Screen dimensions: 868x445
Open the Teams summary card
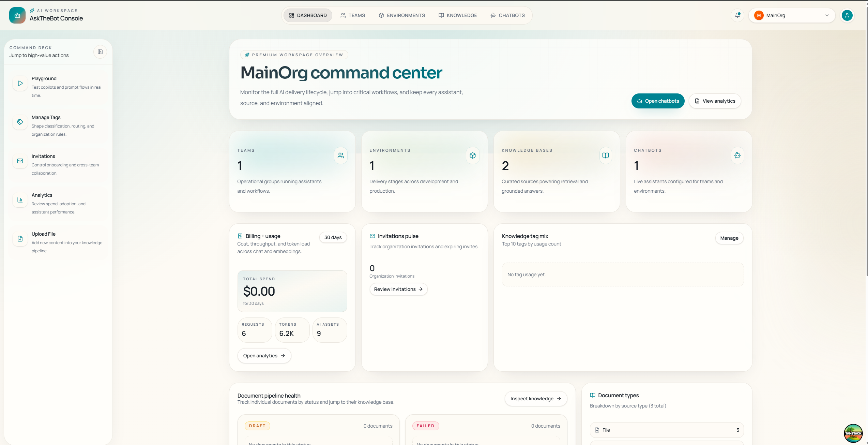(292, 172)
